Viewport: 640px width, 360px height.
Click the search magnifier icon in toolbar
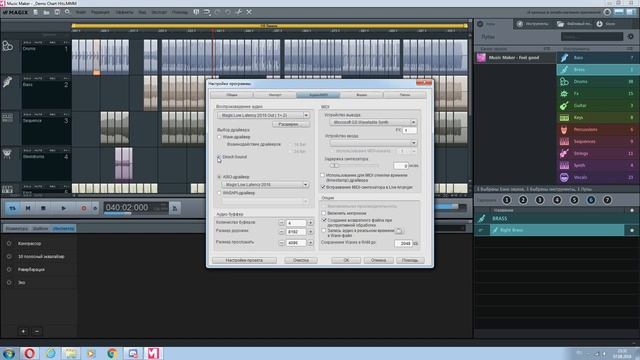[67, 12]
